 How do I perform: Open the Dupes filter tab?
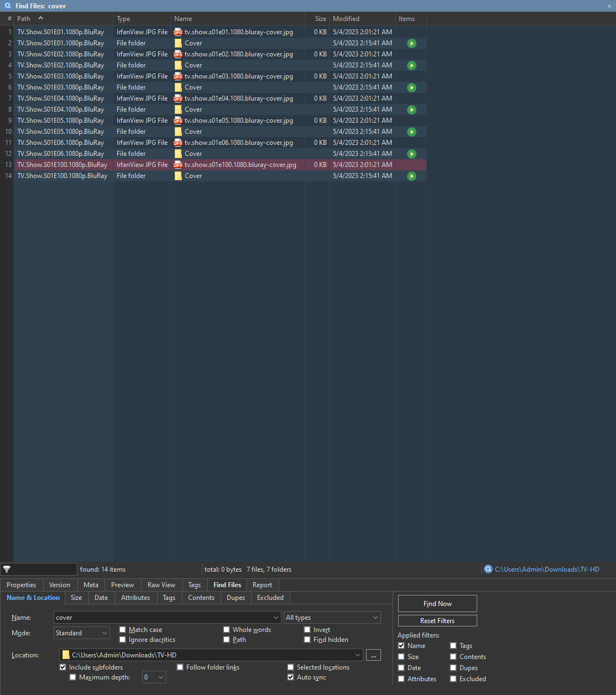(x=236, y=598)
